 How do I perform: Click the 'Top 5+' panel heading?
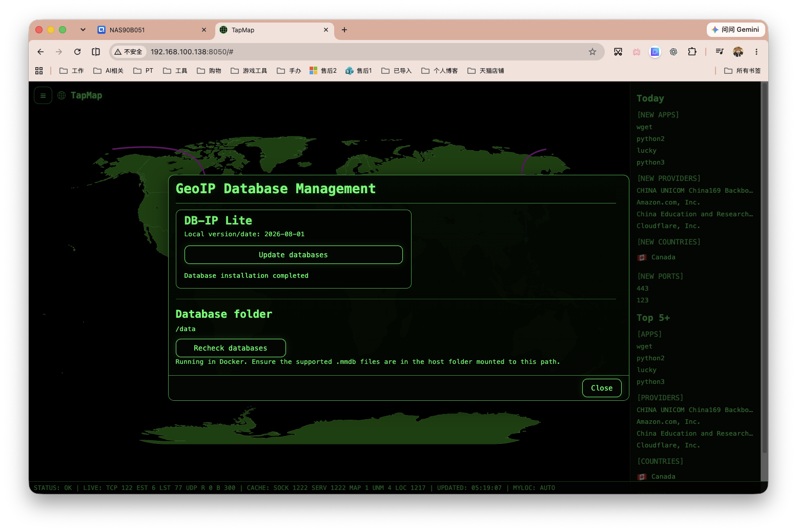coord(653,318)
